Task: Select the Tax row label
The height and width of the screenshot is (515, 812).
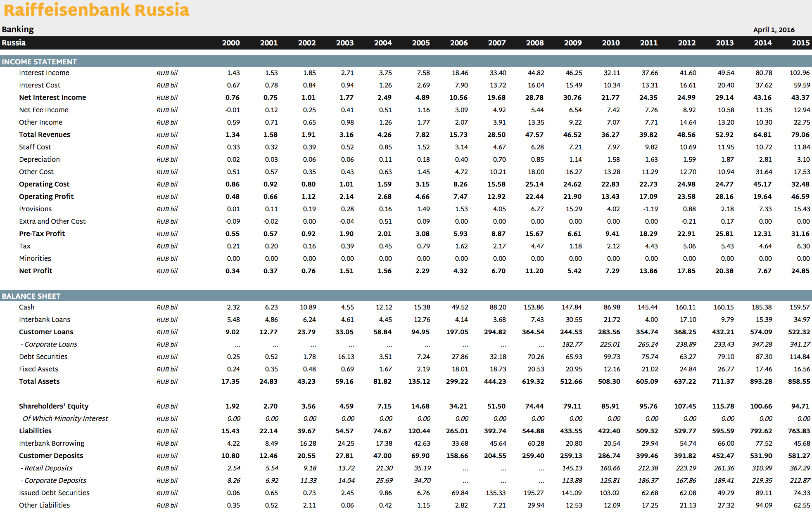Action: tap(25, 246)
